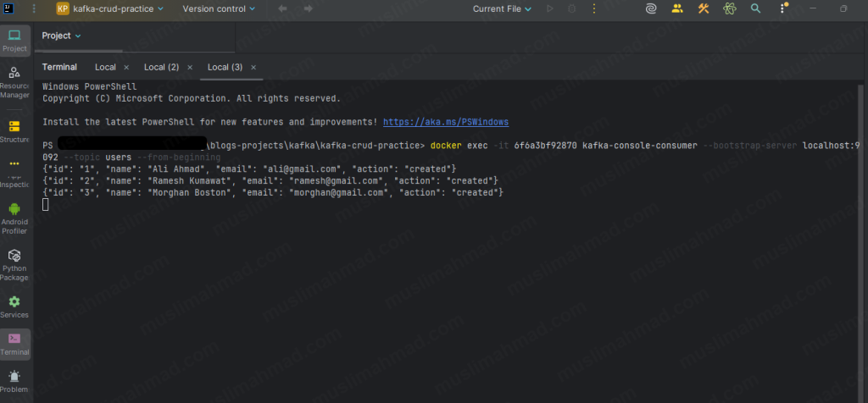868x403 pixels.
Task: Click the 'docker' command word
Action: [446, 146]
